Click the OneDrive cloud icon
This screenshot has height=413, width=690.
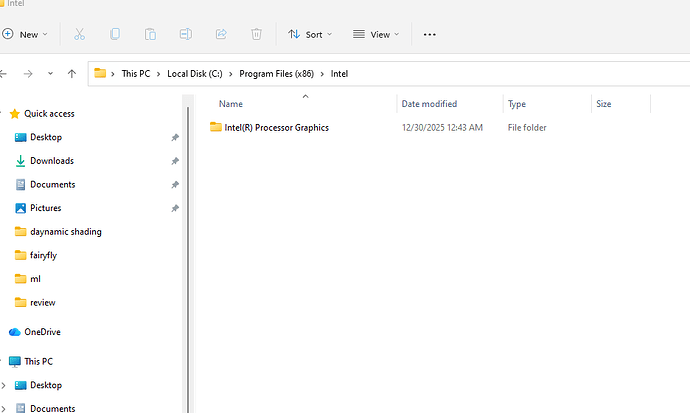pos(15,332)
